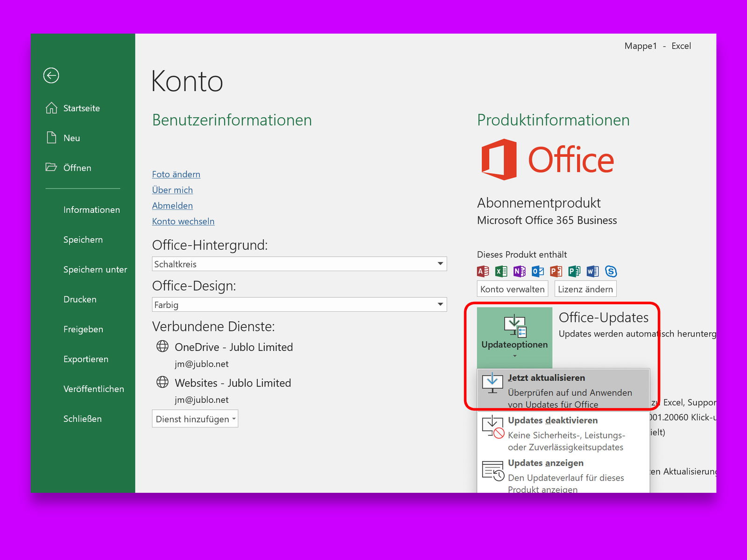Click the Word app icon
This screenshot has height=560, width=747.
pyautogui.click(x=592, y=271)
